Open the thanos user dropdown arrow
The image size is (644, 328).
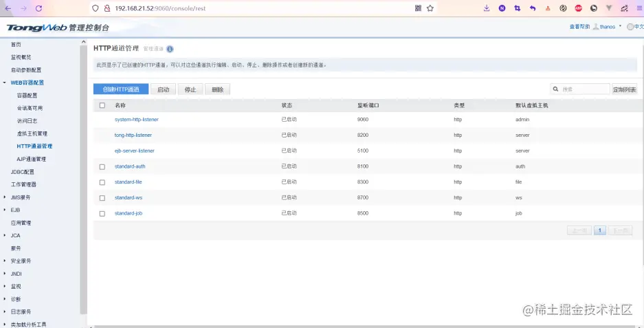tap(620, 26)
